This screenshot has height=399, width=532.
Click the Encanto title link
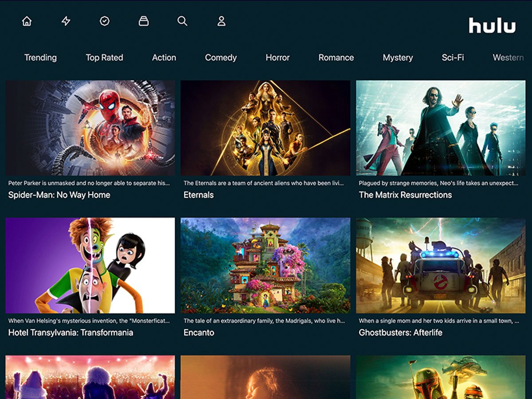click(x=199, y=332)
